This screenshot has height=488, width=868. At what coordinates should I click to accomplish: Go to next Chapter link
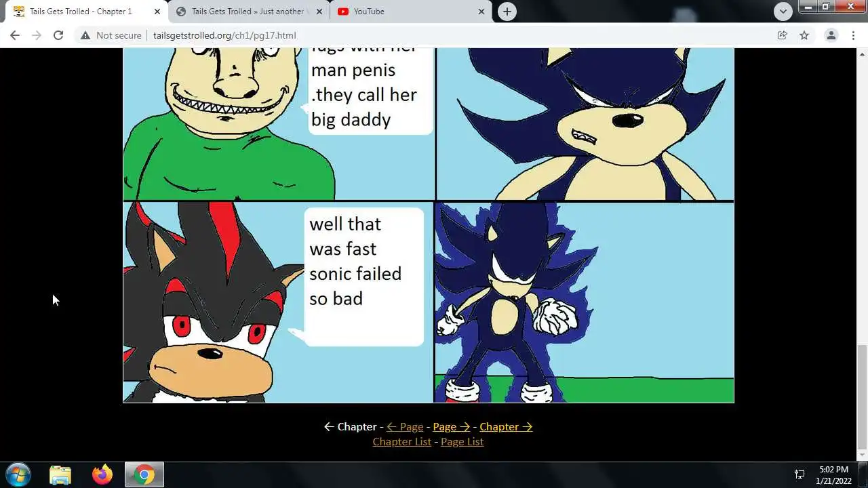click(506, 426)
